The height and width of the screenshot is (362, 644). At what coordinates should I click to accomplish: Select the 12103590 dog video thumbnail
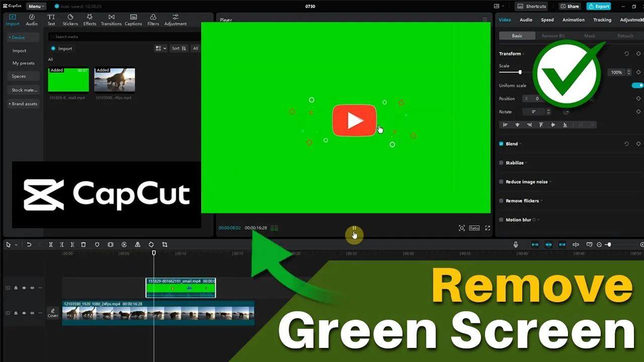point(114,80)
